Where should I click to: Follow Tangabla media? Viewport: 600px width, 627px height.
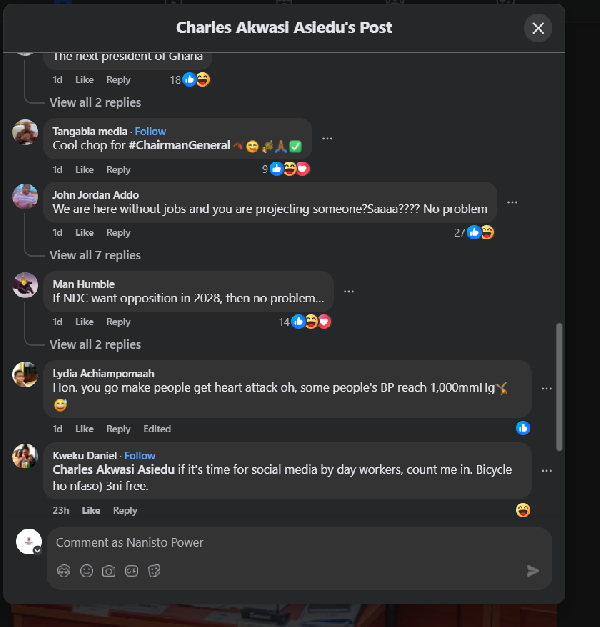[x=150, y=131]
